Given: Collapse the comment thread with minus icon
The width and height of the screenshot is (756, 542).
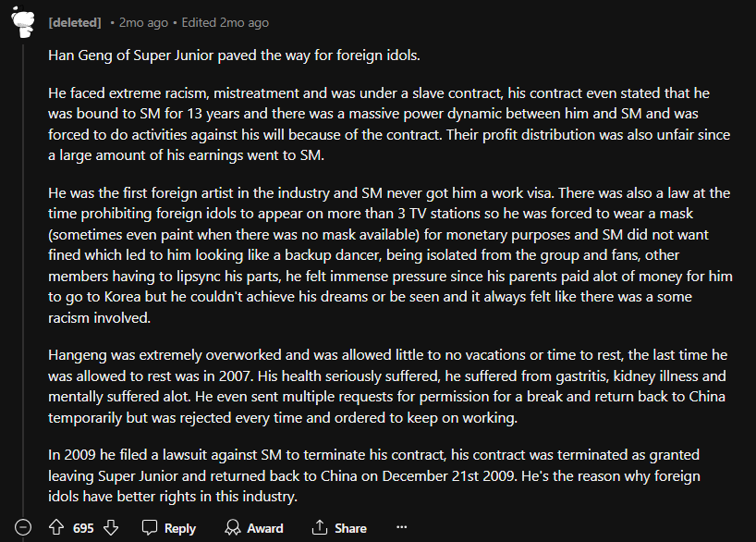Looking at the screenshot, I should coord(24,527).
